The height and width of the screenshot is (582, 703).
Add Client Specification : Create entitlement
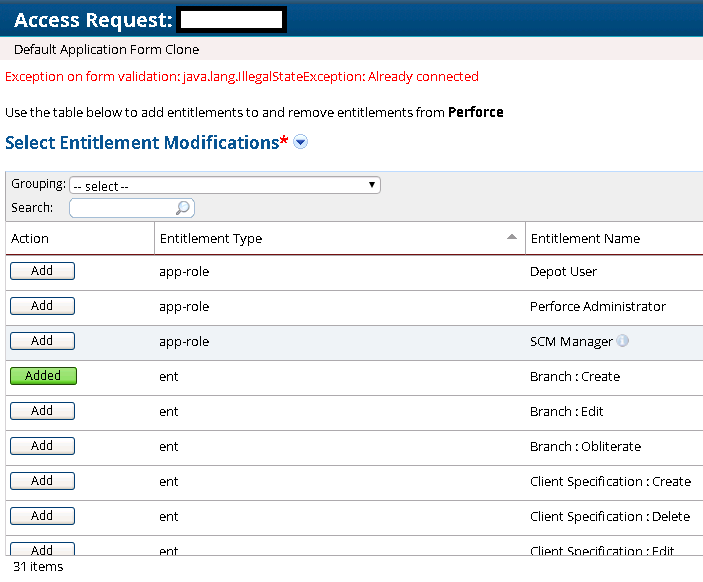pyautogui.click(x=43, y=481)
